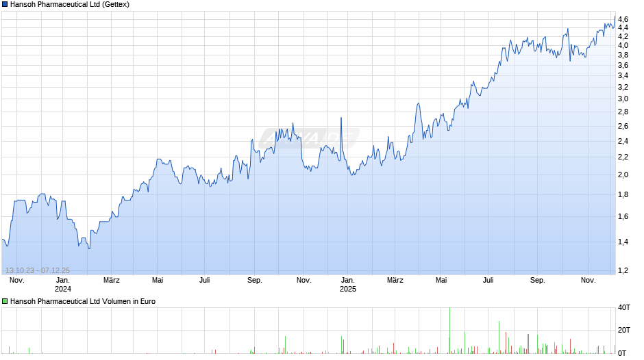
Task: Click the '2,2' price axis label
Action: (623, 157)
